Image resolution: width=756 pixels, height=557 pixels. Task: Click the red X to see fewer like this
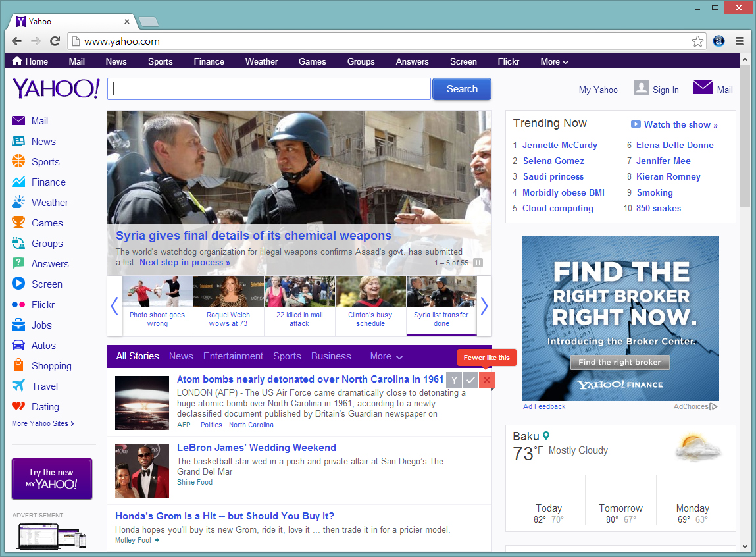tap(487, 380)
